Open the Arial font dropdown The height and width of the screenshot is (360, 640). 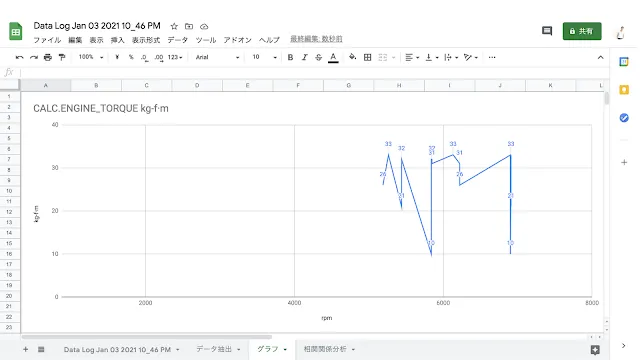coord(217,58)
